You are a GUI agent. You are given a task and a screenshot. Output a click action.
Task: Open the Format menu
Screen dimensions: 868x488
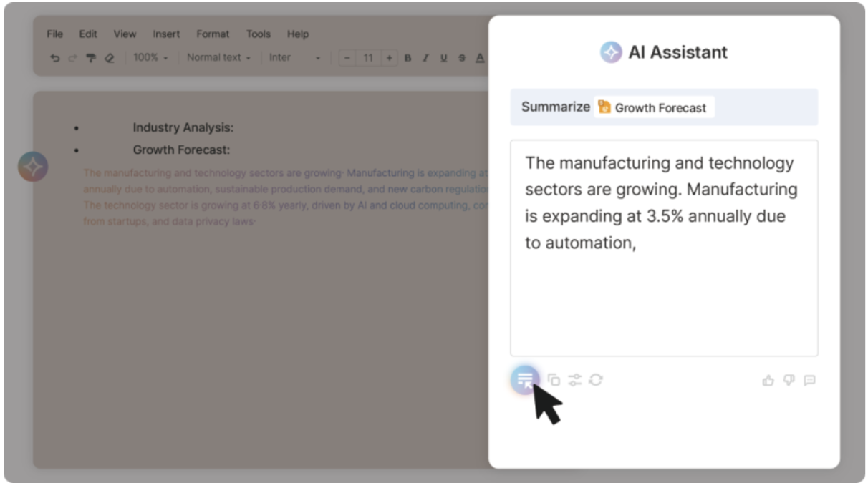[x=213, y=34]
